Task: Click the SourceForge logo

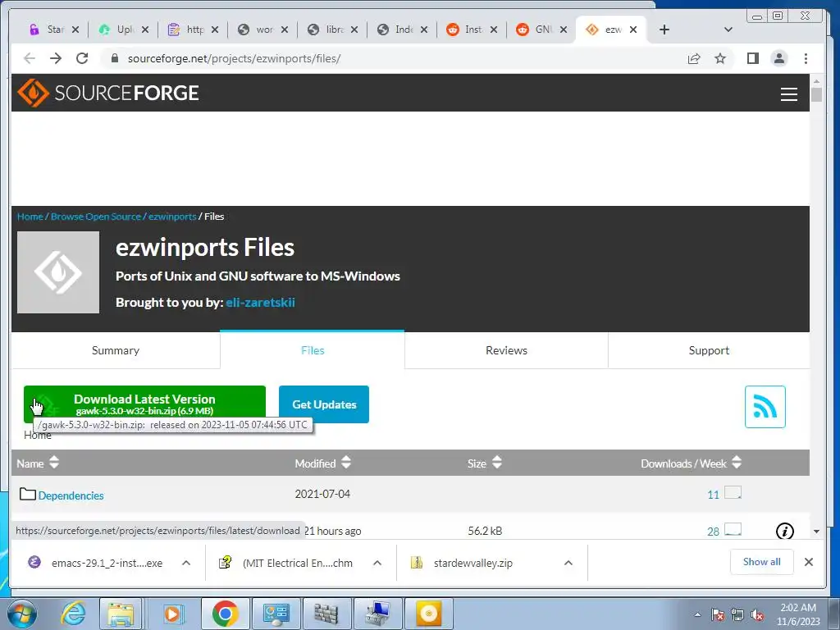Action: pyautogui.click(x=108, y=93)
